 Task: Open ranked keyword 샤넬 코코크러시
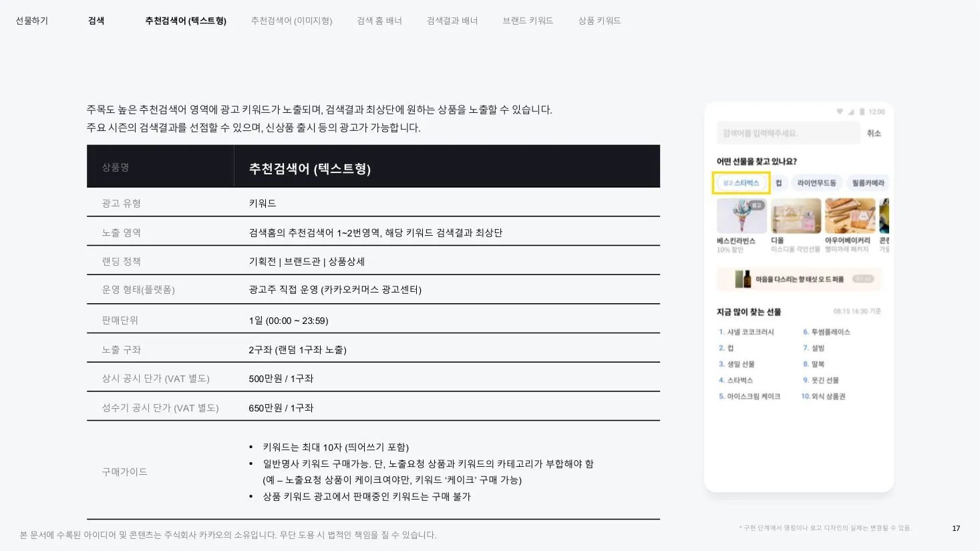[x=746, y=332]
